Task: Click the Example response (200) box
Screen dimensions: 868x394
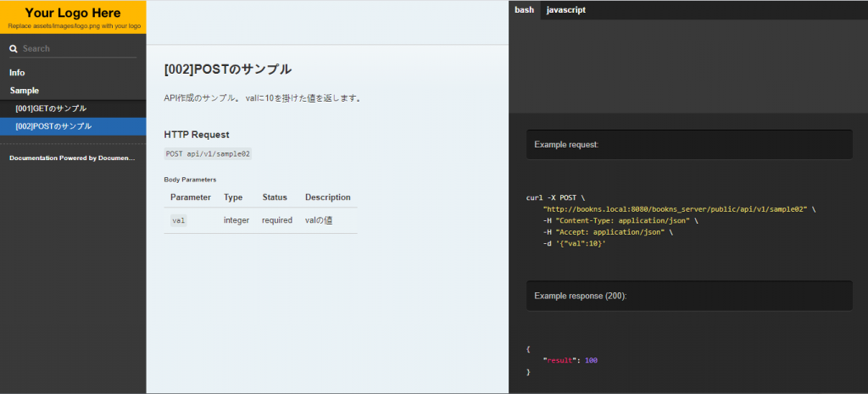Action: [688, 296]
